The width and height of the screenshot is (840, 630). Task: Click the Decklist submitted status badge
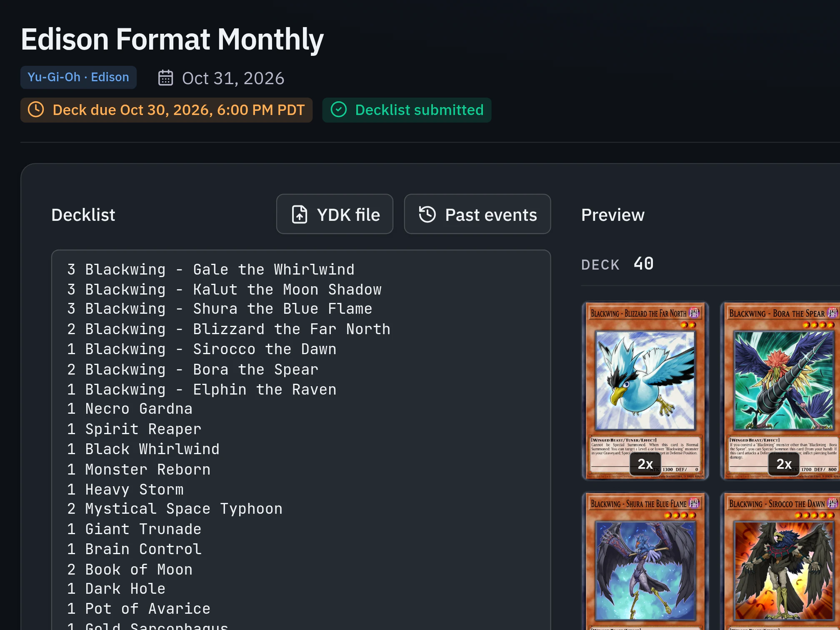tap(407, 110)
